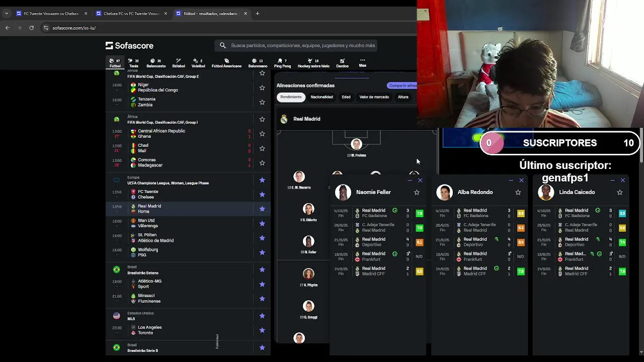Unfavorite UEFA Champions League Women header star
644x362 pixels.
click(262, 180)
